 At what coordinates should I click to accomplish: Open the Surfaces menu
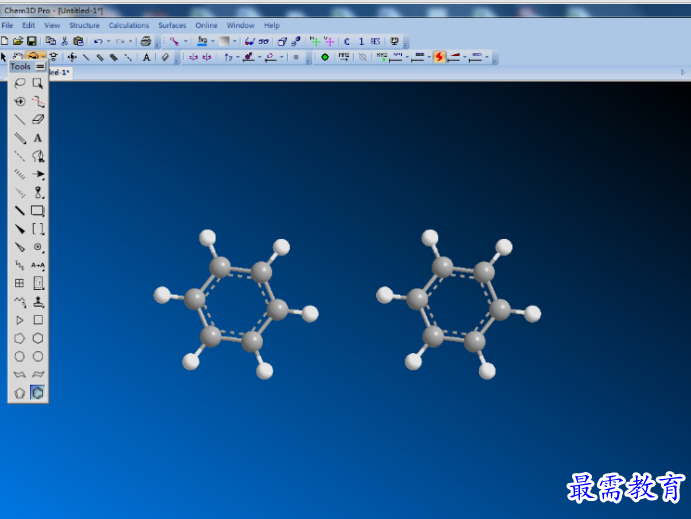(172, 25)
